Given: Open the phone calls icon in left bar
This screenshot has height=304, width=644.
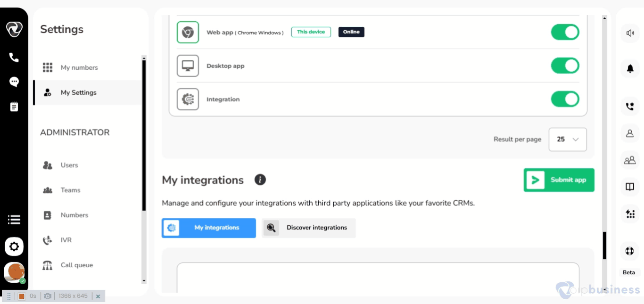Looking at the screenshot, I should [x=14, y=58].
